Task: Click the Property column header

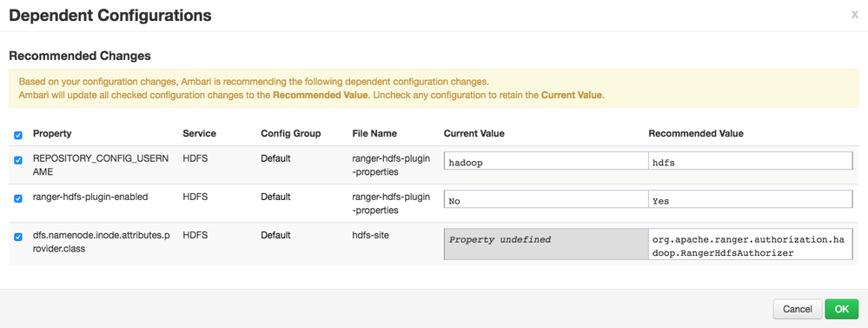Action: 52,133
